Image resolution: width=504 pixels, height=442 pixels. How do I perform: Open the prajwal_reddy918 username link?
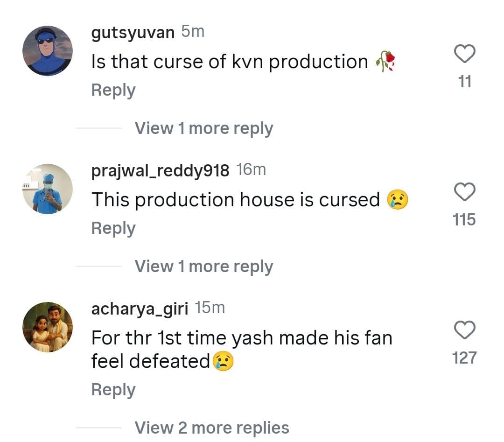click(x=160, y=171)
